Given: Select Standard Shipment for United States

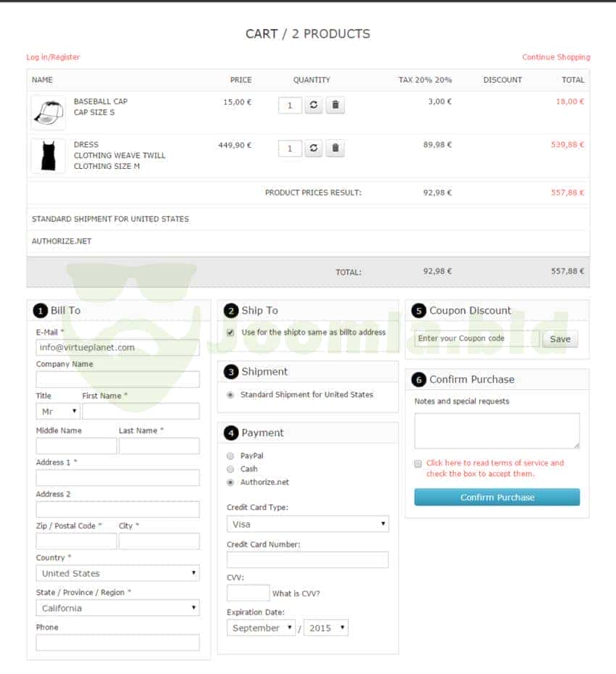Looking at the screenshot, I should pos(230,395).
